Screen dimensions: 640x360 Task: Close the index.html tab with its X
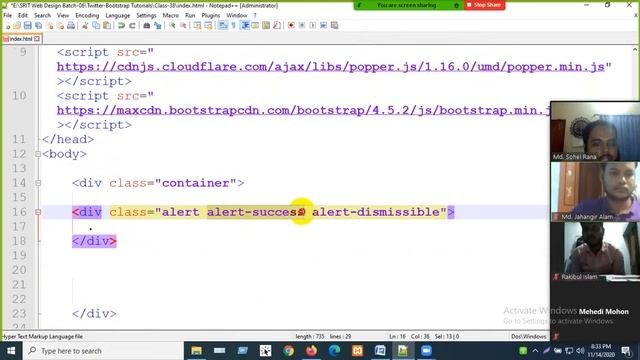click(x=37, y=39)
